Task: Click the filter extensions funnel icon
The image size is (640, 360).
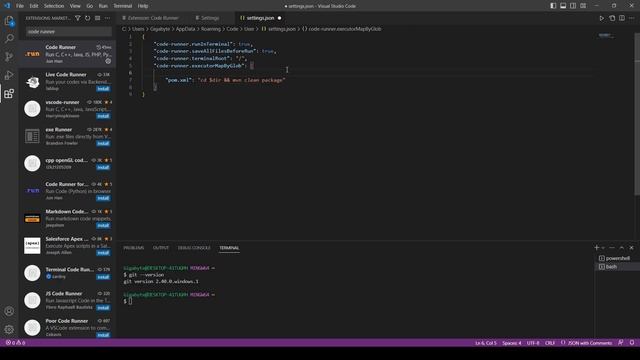Action: click(78, 18)
